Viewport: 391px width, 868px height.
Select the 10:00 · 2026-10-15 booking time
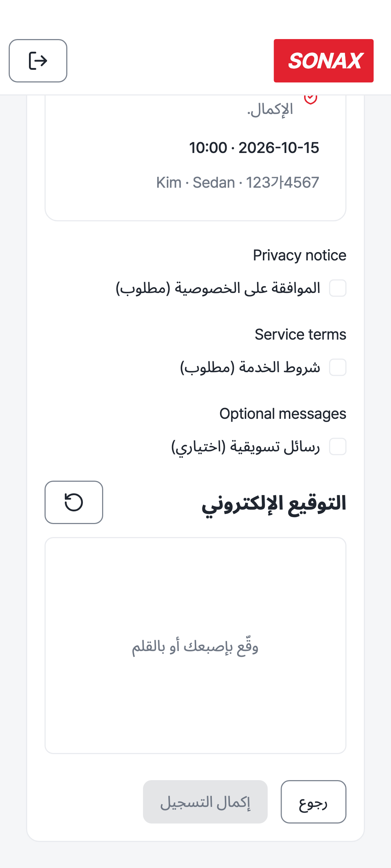254,148
